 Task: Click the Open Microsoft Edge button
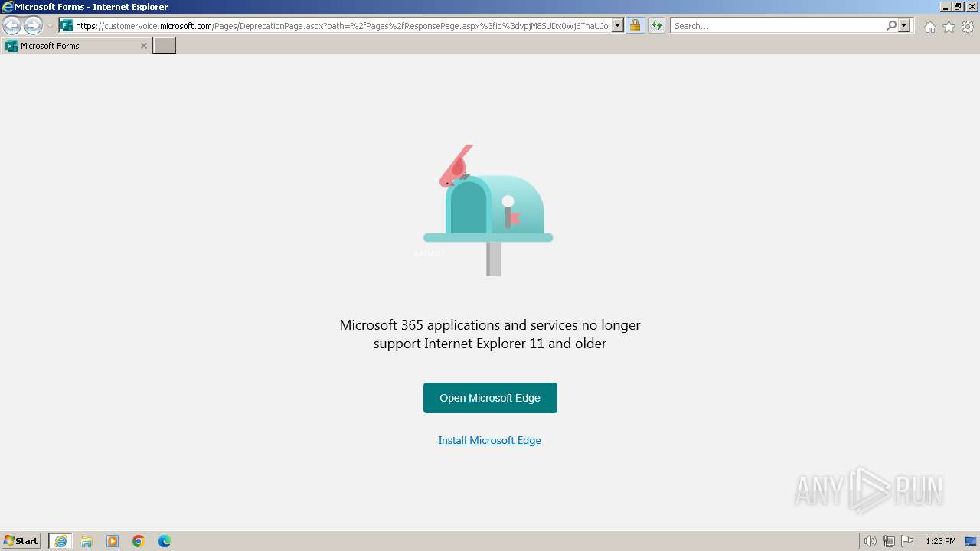[490, 398]
